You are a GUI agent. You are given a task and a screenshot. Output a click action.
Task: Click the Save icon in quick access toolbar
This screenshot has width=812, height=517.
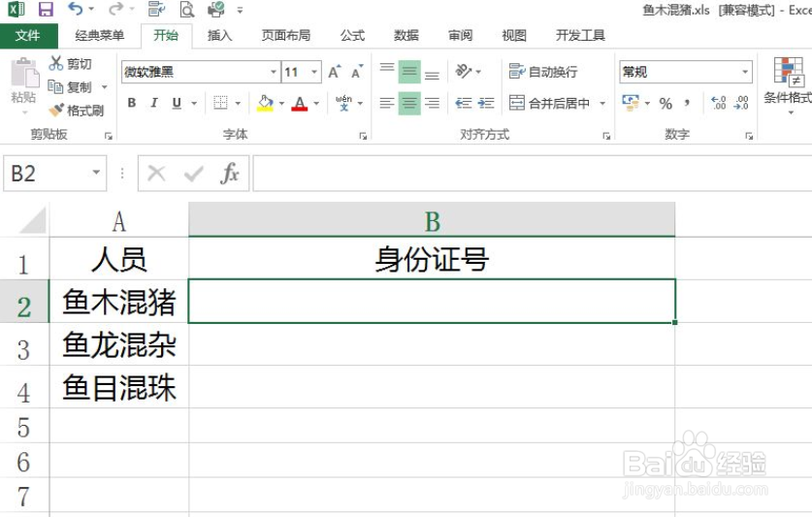47,9
